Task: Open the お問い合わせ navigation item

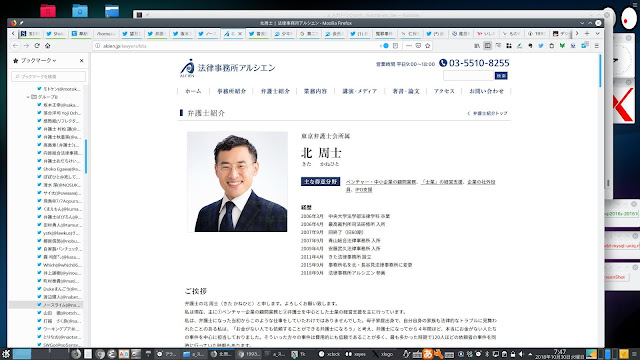Action: tap(487, 91)
